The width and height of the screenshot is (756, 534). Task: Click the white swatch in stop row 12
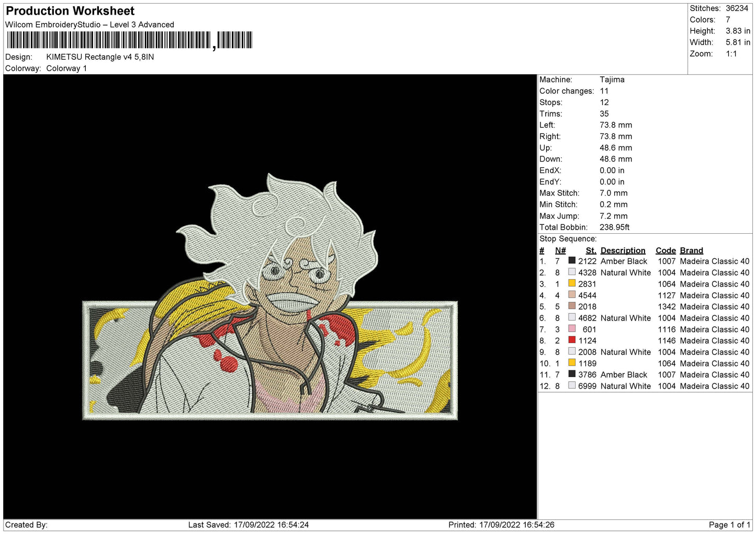point(572,385)
